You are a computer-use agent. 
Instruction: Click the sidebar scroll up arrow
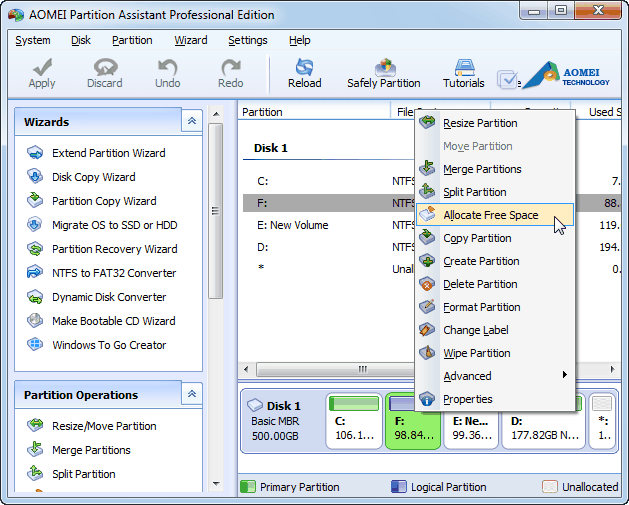pyautogui.click(x=216, y=114)
